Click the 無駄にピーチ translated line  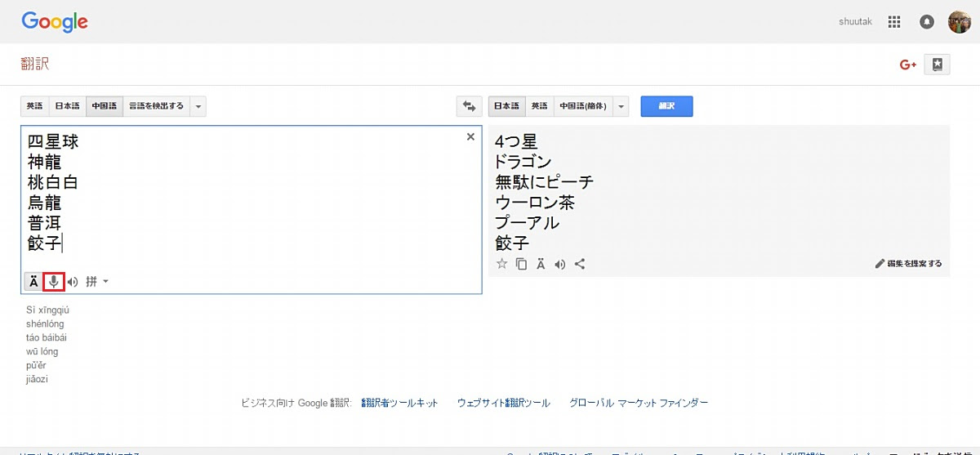tap(545, 182)
